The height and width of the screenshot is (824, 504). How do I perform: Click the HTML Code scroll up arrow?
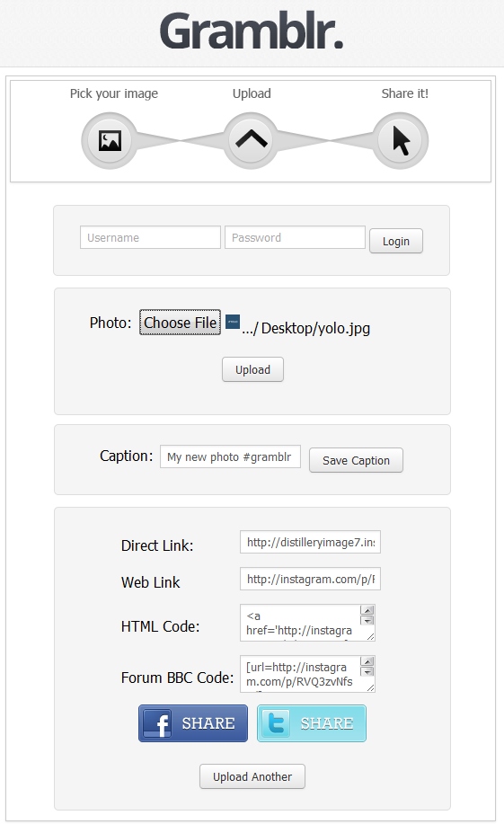point(367,610)
